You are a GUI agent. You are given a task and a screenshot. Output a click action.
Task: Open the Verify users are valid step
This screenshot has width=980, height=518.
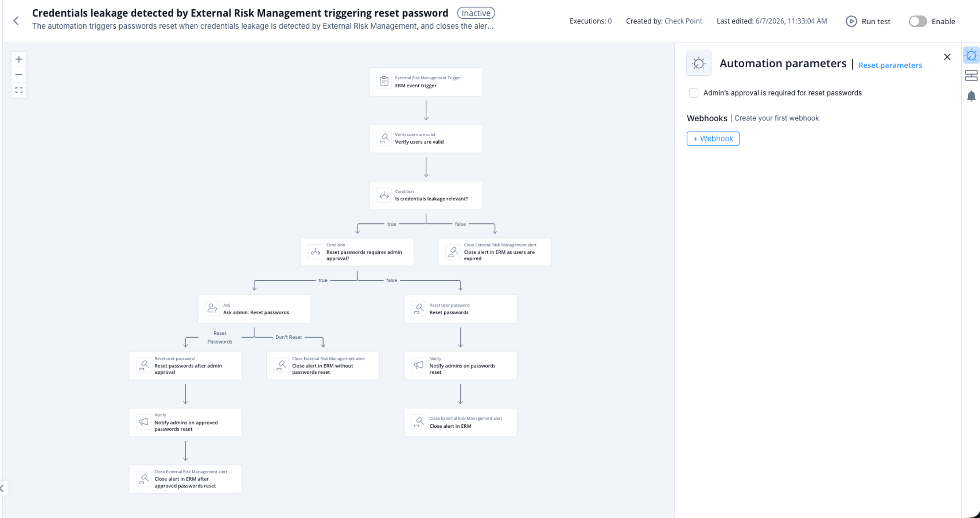point(426,139)
